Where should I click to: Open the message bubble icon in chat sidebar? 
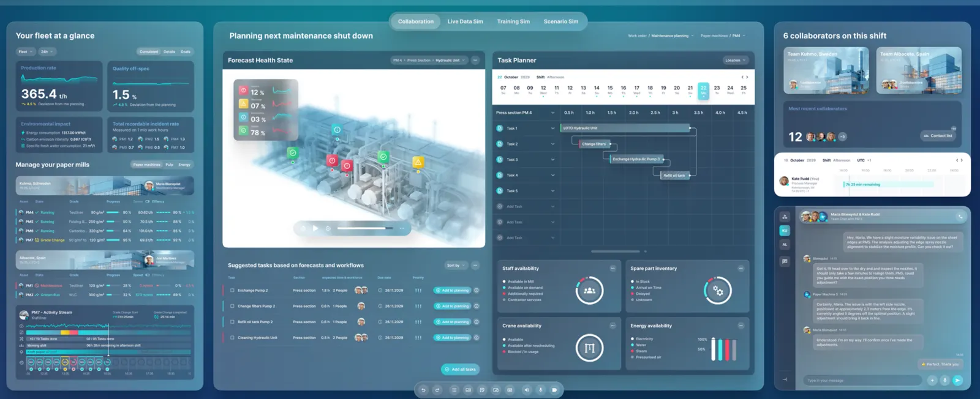(x=785, y=261)
